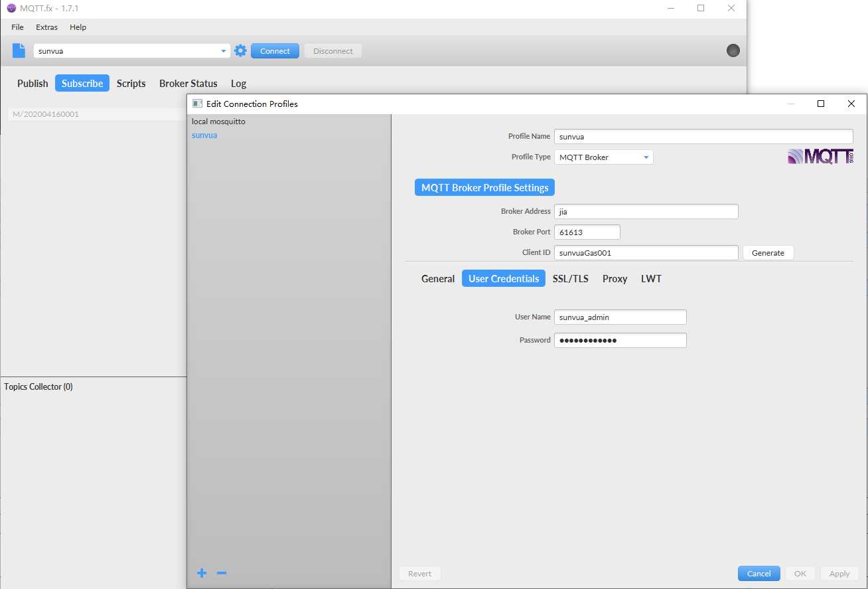Open the LWT tab
Viewport: 868px width, 589px height.
(651, 278)
